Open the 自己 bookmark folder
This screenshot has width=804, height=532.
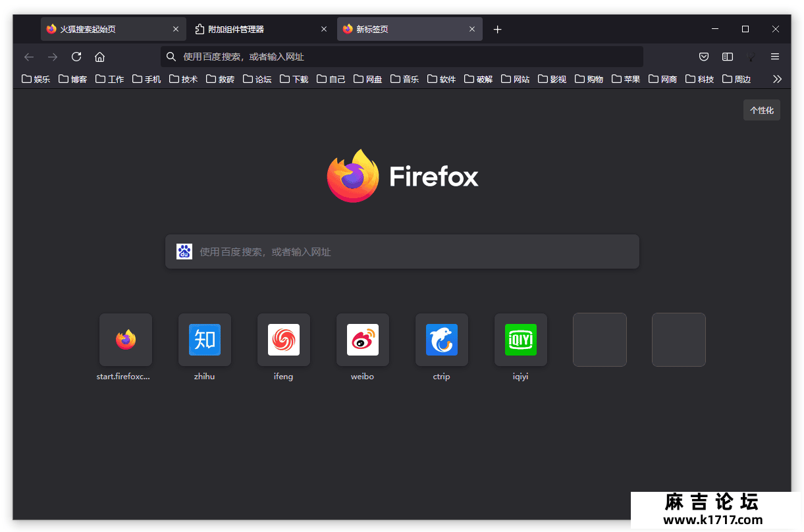coord(331,79)
